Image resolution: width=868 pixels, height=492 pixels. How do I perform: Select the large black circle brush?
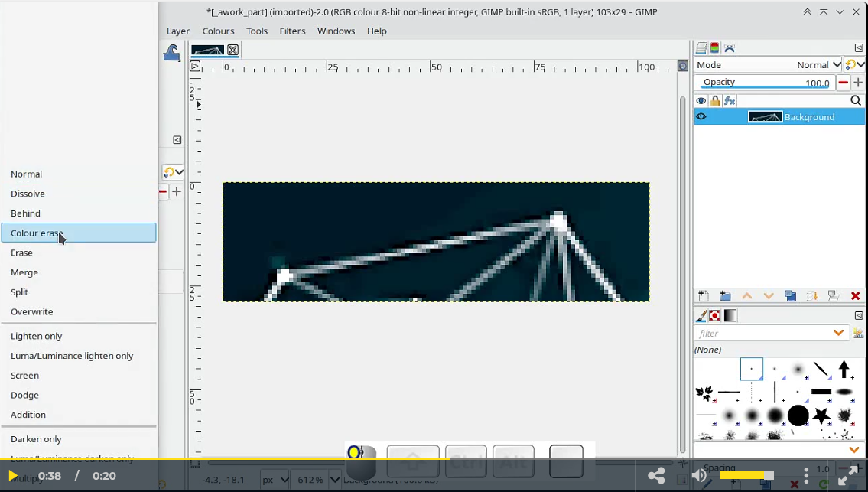coord(798,415)
